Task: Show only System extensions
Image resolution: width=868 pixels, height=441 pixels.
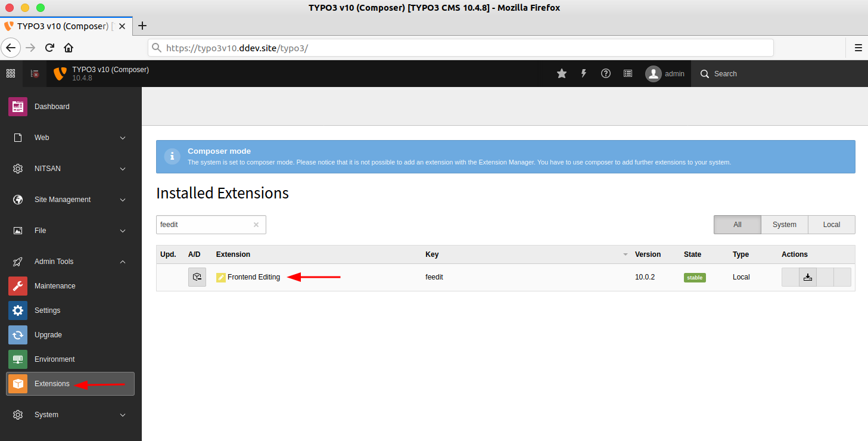Action: pos(784,225)
